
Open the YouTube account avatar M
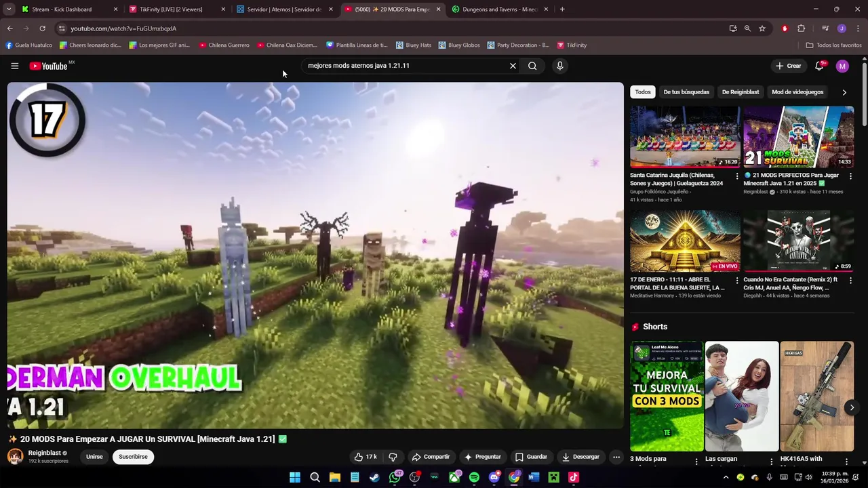coord(842,66)
